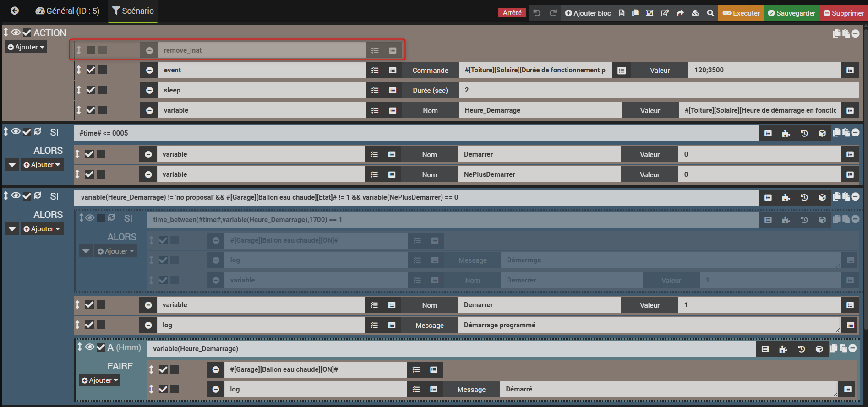
Task: Click the back arrow at top left
Action: [x=15, y=11]
